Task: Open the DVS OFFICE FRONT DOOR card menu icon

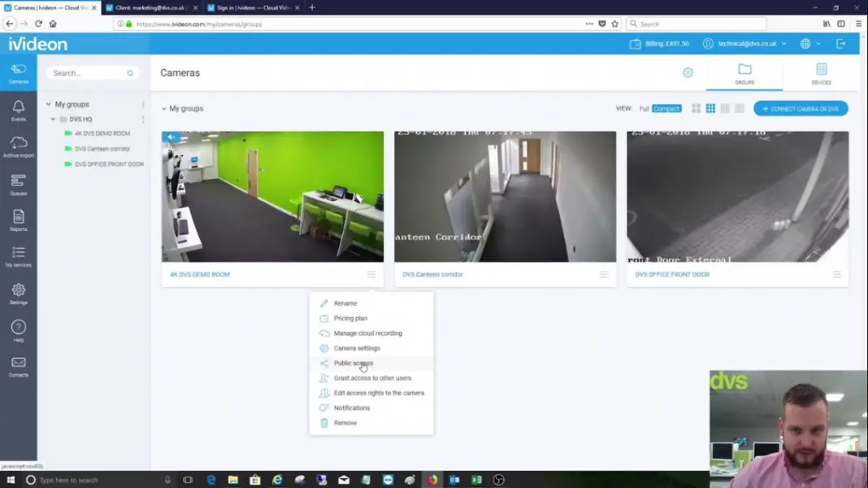Action: click(x=836, y=274)
